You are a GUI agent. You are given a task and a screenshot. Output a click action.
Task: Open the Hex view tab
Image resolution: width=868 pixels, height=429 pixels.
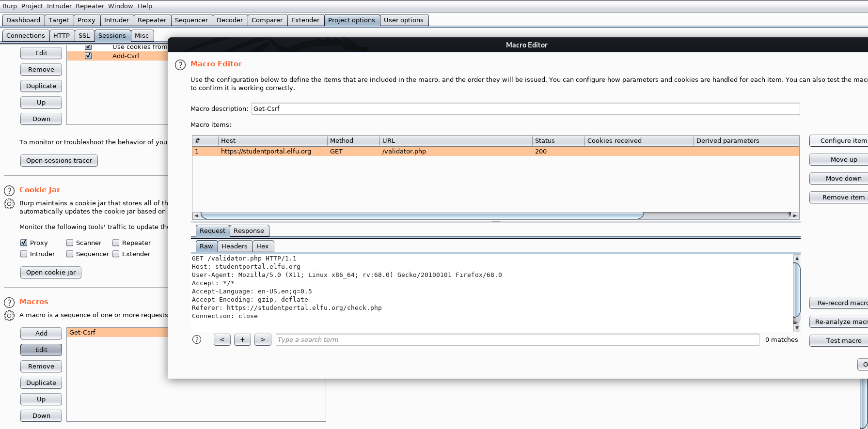(x=263, y=246)
